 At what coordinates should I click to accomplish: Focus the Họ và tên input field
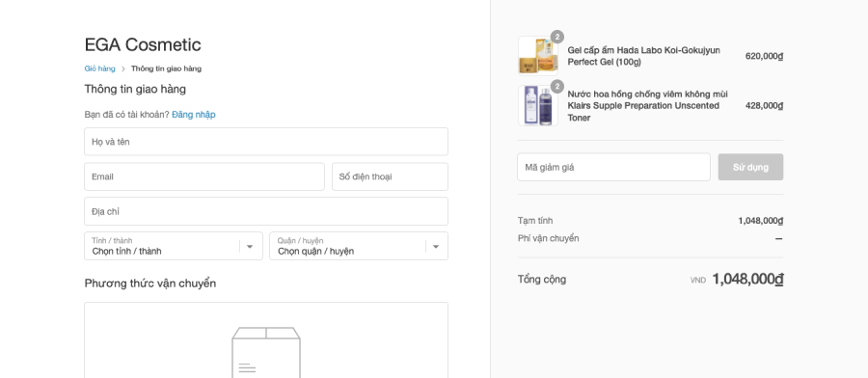(266, 142)
